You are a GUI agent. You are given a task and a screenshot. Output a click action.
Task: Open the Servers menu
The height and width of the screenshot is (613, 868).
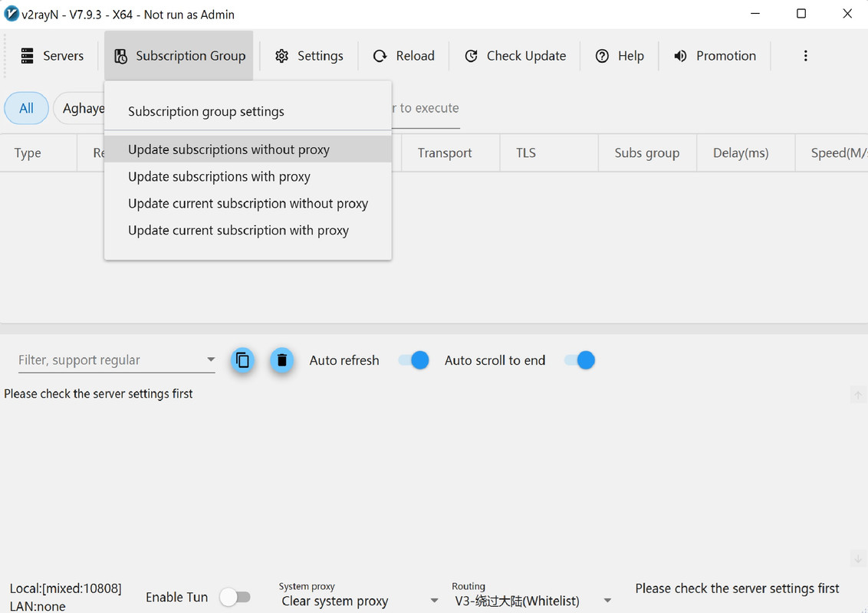(x=52, y=56)
